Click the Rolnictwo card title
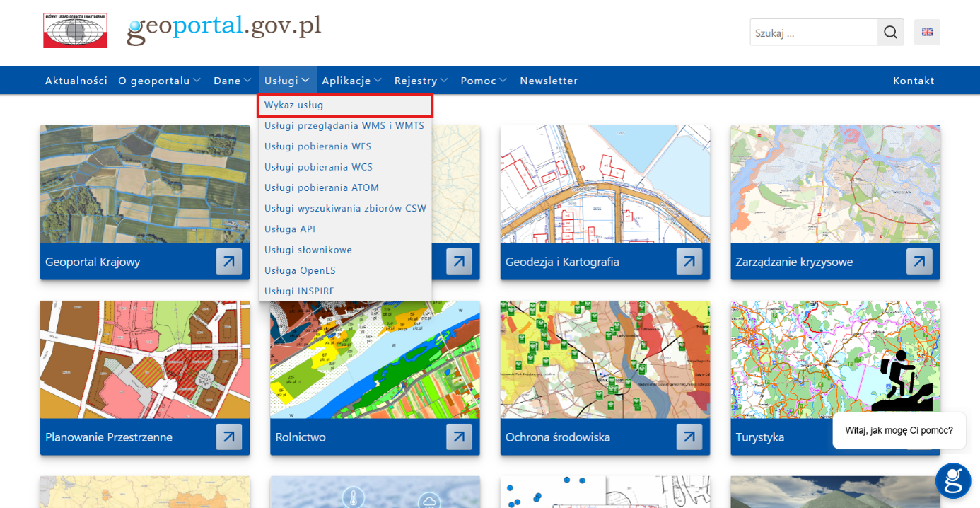The width and height of the screenshot is (980, 508). [301, 437]
